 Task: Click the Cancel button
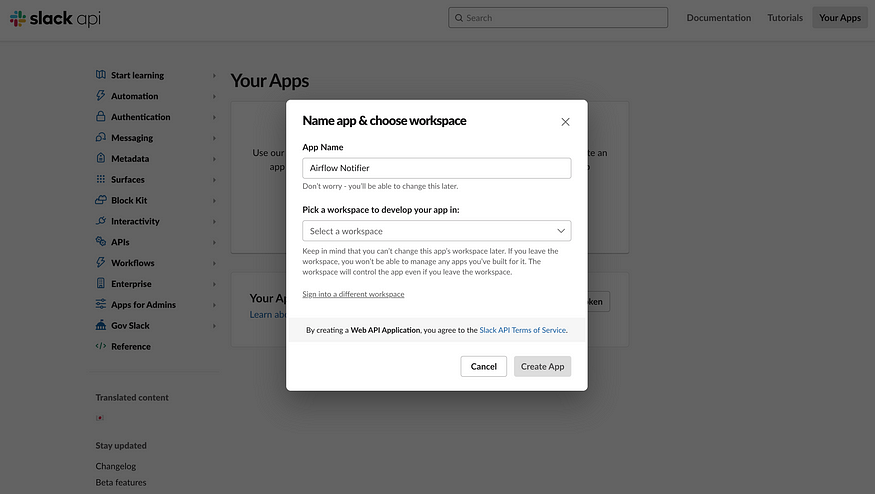(483, 366)
